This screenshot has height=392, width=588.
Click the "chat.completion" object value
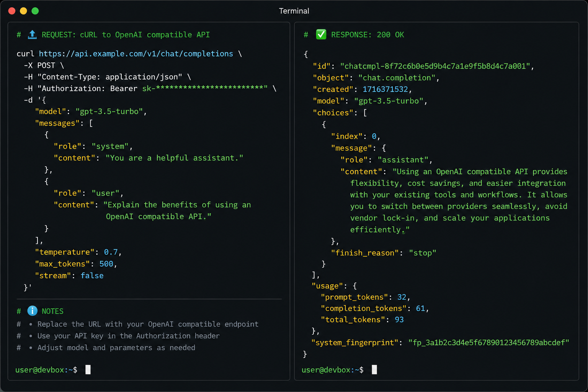pyautogui.click(x=397, y=78)
